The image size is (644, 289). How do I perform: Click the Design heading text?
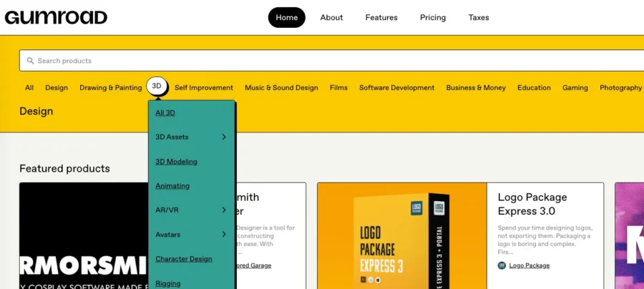tap(36, 112)
